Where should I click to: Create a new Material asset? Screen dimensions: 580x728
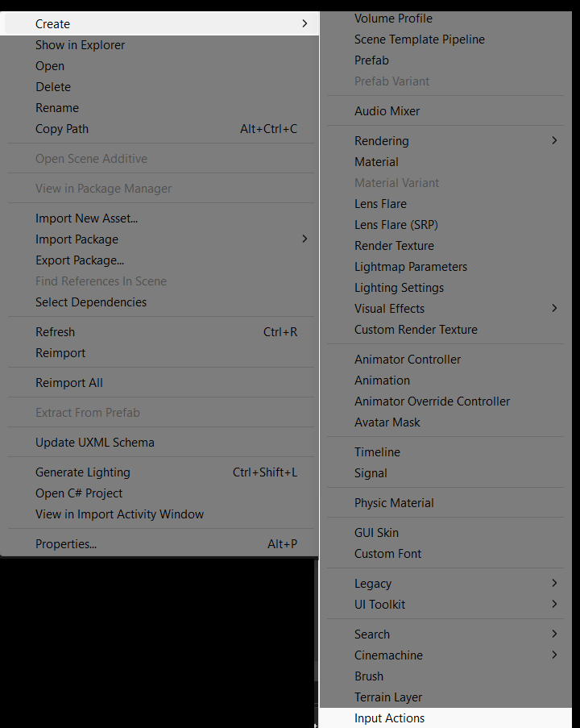[x=376, y=162]
